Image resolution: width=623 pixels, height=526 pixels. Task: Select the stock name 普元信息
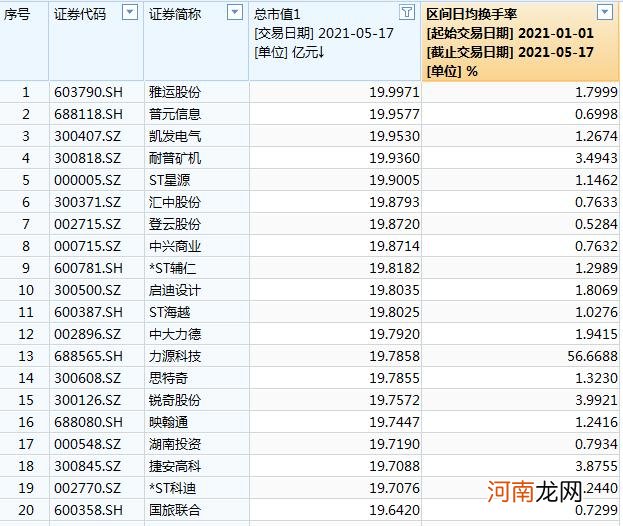coord(175,114)
